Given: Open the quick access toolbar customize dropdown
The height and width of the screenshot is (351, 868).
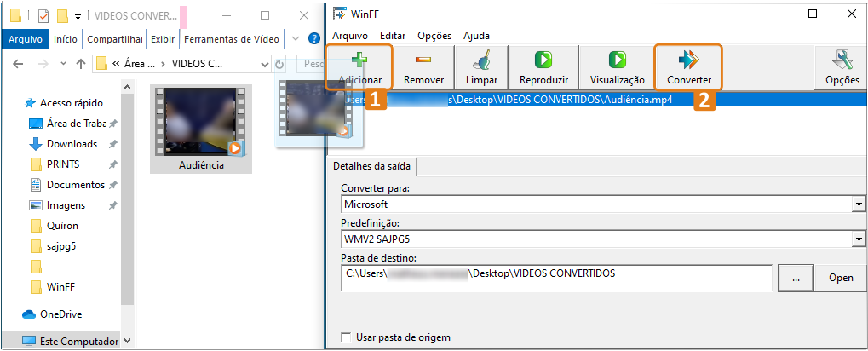Looking at the screenshot, I should click(x=78, y=16).
